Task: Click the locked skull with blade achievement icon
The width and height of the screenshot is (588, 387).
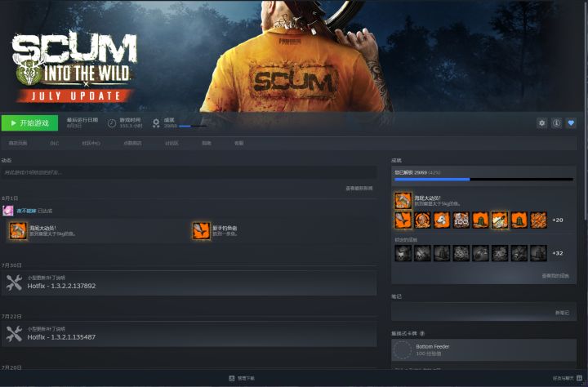Action: [x=422, y=253]
